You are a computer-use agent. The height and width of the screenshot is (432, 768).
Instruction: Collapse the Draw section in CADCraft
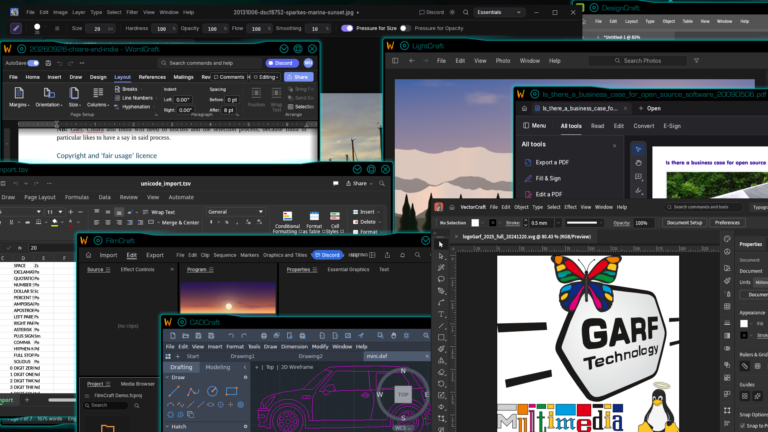[x=168, y=378]
